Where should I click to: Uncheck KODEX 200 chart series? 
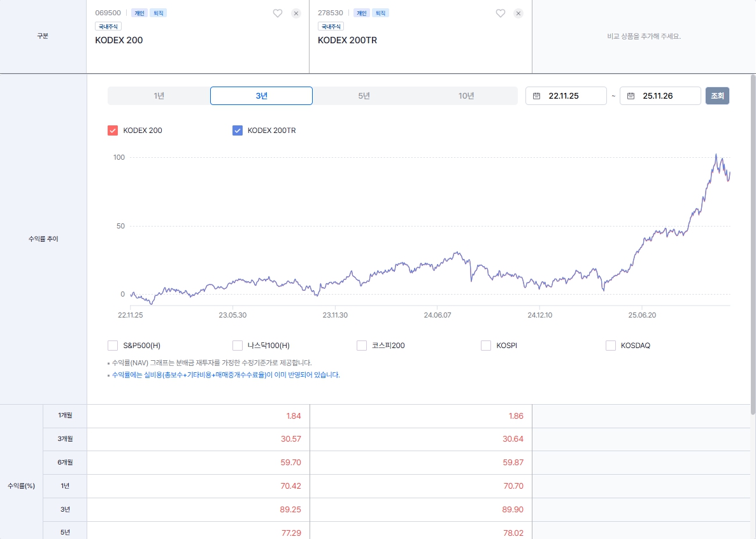click(113, 130)
